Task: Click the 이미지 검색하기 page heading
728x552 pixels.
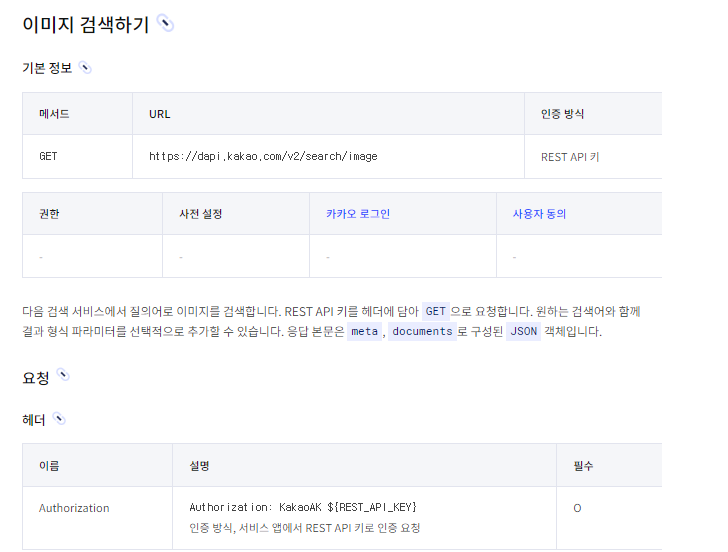Action: tap(85, 24)
